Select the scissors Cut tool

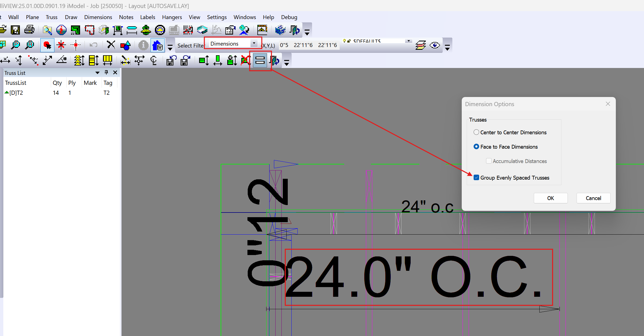click(111, 45)
